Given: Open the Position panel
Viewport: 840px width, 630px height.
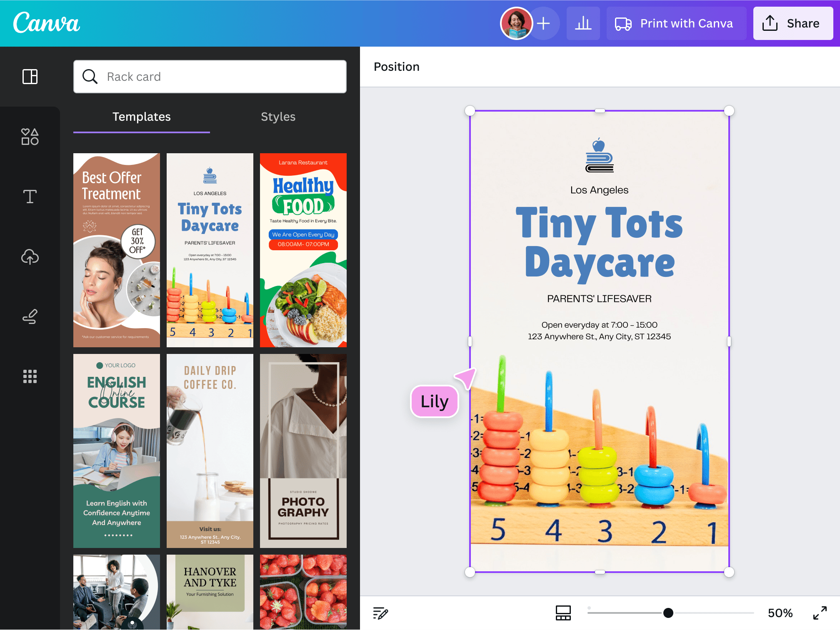Looking at the screenshot, I should (x=396, y=67).
